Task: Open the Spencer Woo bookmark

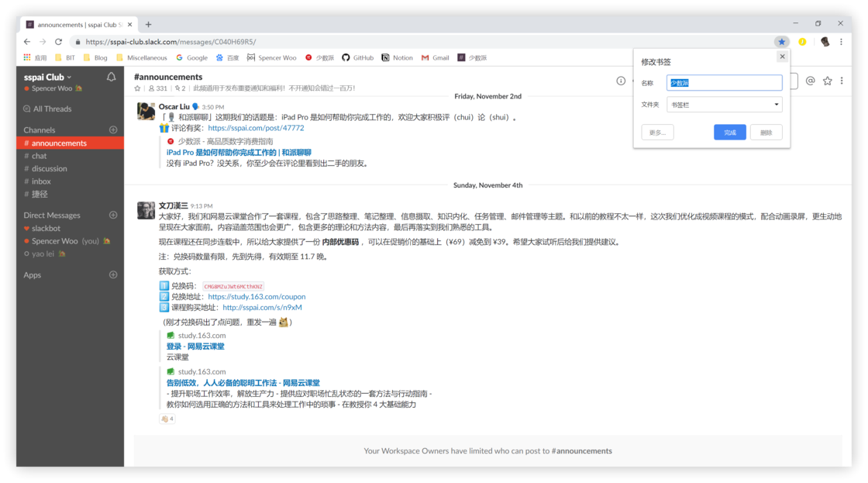Action: (272, 57)
